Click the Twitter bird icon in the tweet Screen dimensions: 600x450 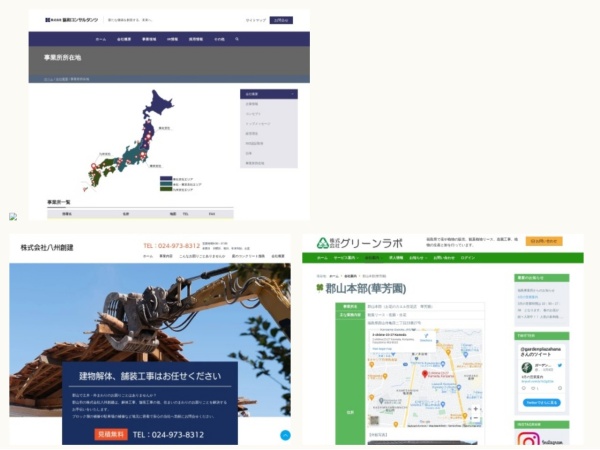coord(559,365)
